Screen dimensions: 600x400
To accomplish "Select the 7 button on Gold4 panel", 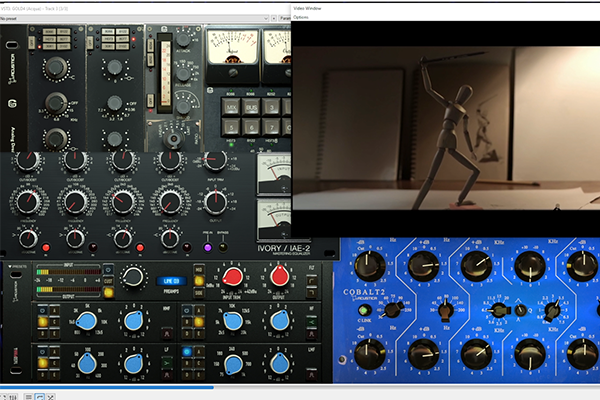I will pos(271,127).
